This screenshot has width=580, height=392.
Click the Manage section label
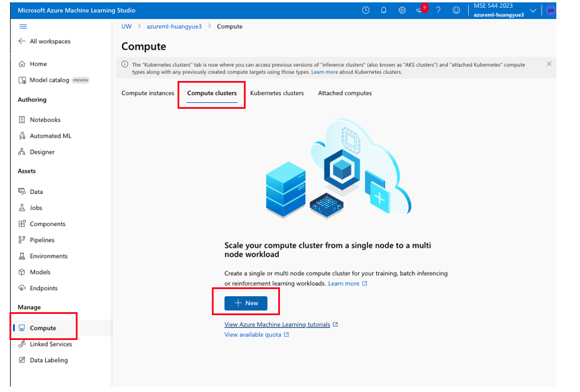click(29, 307)
